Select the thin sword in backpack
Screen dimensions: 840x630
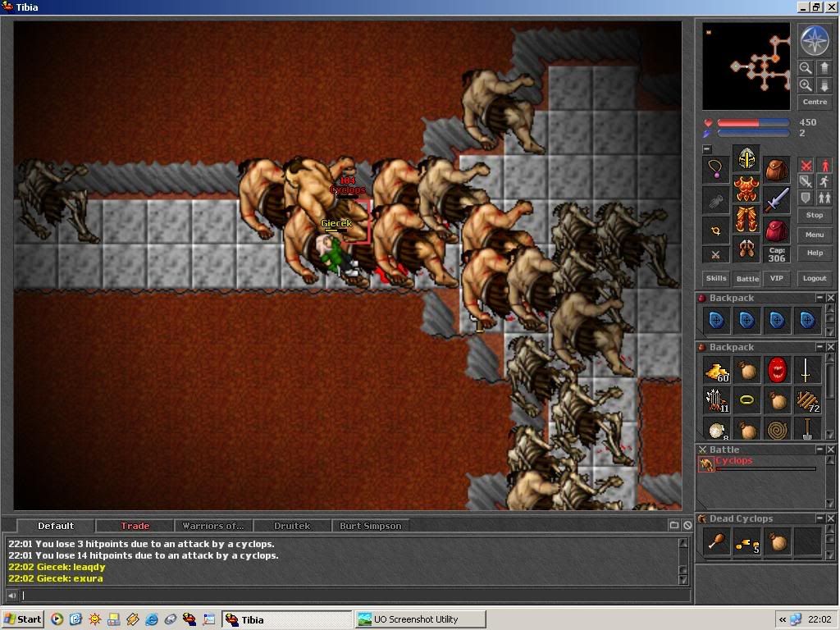tap(807, 371)
